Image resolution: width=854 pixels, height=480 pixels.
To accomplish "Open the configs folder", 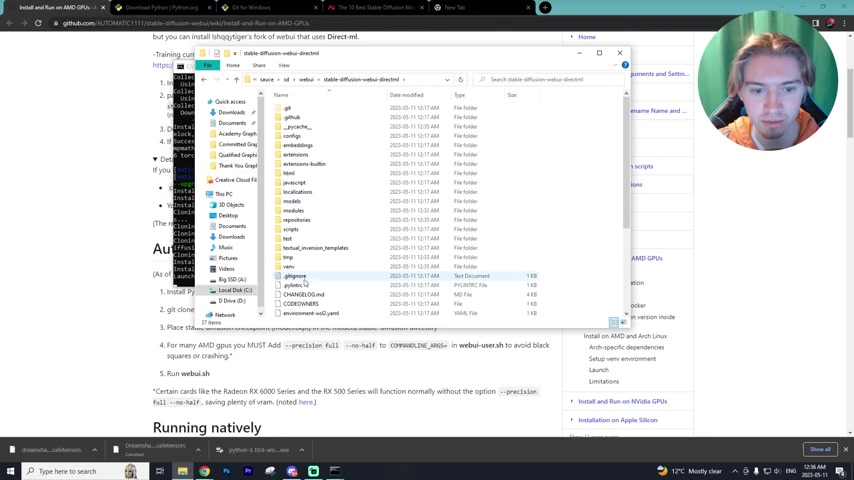I will tap(291, 136).
